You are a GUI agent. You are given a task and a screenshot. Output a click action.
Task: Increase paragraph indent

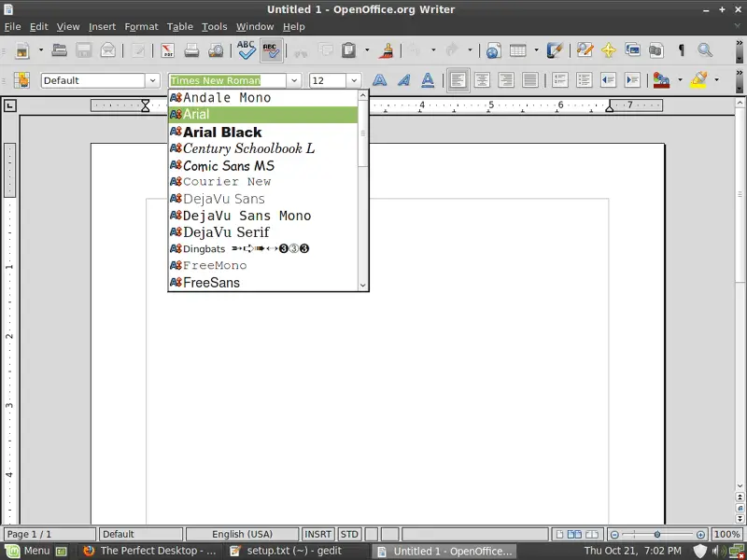pyautogui.click(x=632, y=80)
